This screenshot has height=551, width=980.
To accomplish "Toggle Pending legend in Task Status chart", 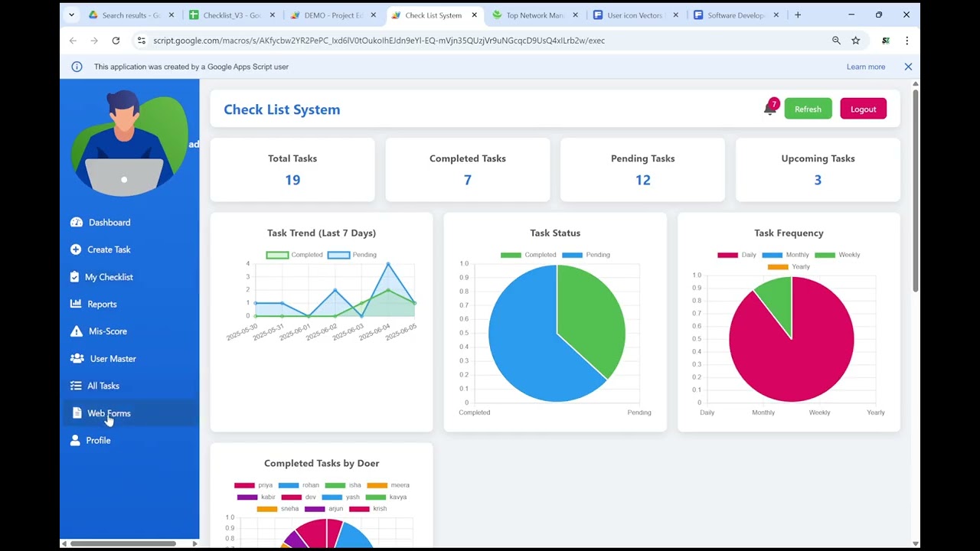I will click(586, 255).
